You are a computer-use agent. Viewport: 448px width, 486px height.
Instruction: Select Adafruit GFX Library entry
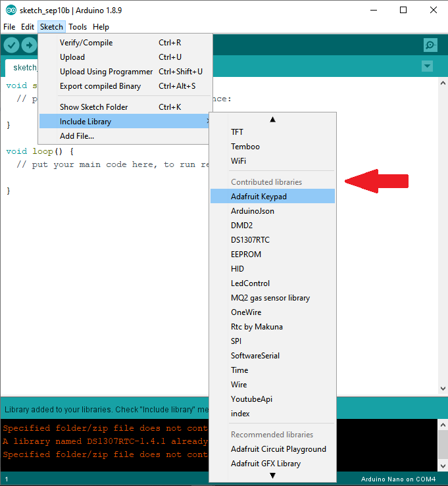[272, 464]
